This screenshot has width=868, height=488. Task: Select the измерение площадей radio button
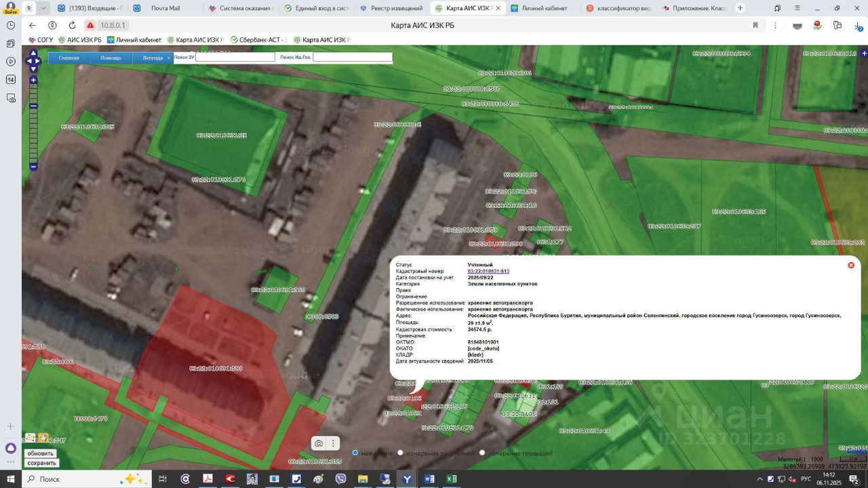pos(482,453)
